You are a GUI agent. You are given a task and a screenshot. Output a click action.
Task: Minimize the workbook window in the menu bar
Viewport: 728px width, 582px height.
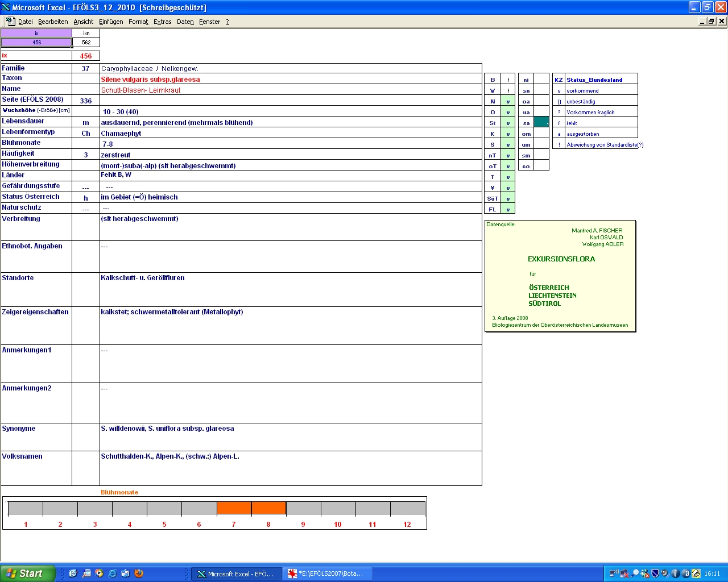(702, 21)
